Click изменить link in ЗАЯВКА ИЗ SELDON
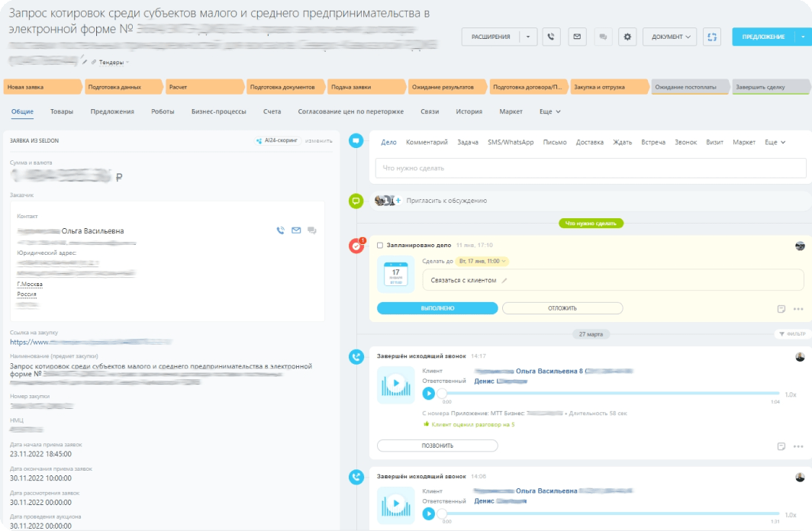Screen dimensions: 812x531 318,141
